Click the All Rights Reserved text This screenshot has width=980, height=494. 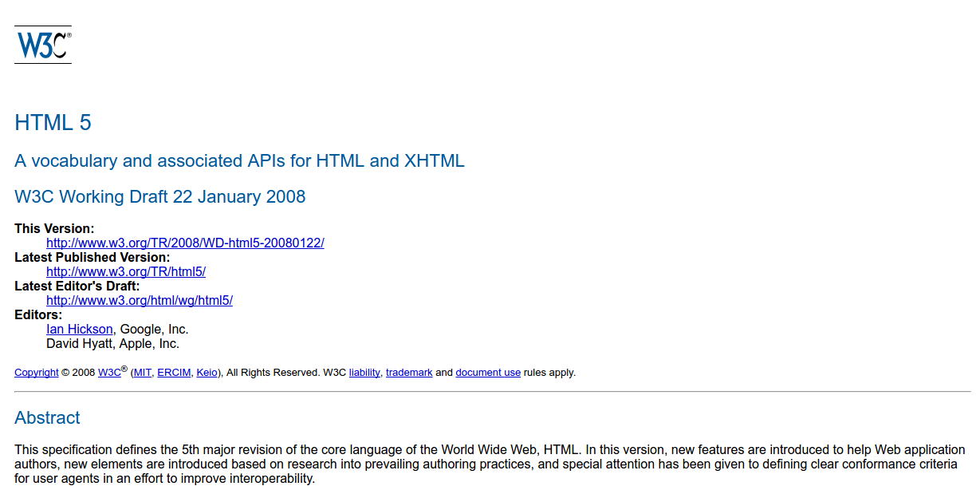click(273, 373)
